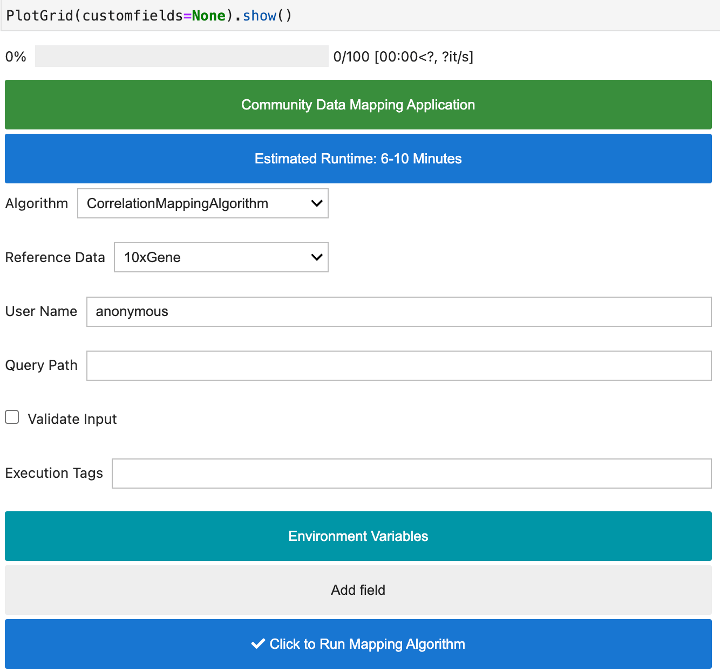Click the Reference Data label
This screenshot has width=720, height=672.
click(55, 257)
